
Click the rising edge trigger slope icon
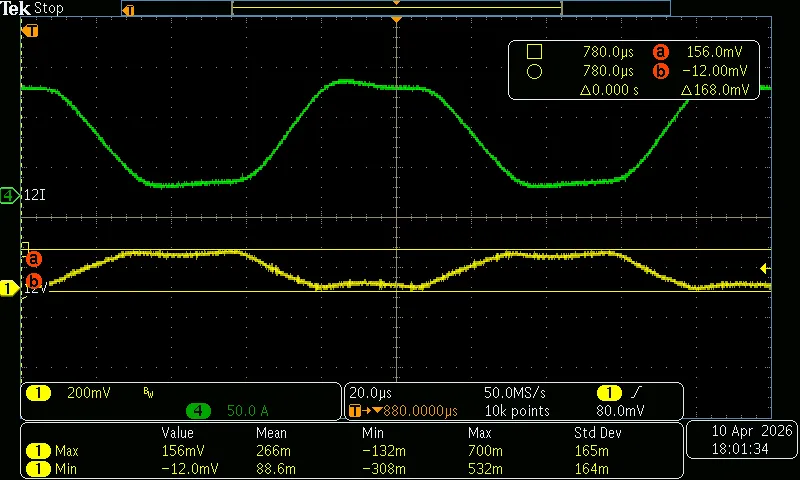click(636, 392)
